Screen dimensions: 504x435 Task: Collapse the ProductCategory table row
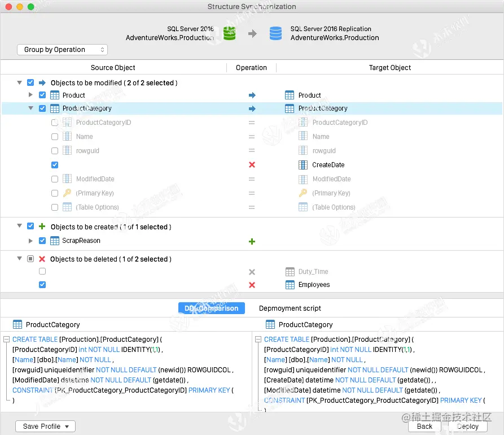click(30, 108)
